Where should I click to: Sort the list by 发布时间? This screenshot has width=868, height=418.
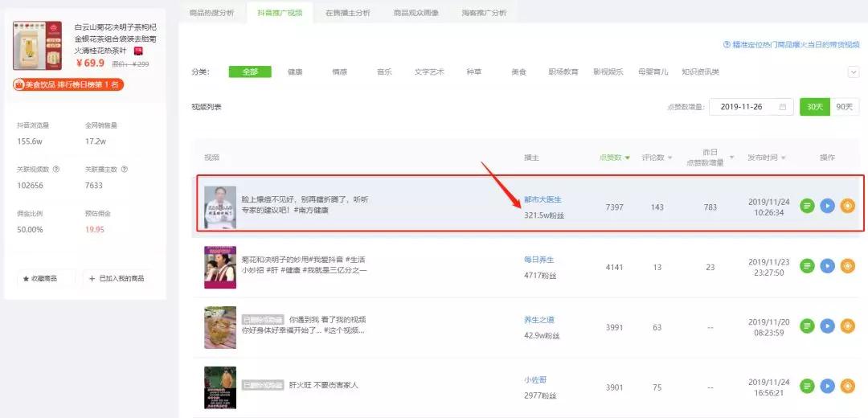767,158
